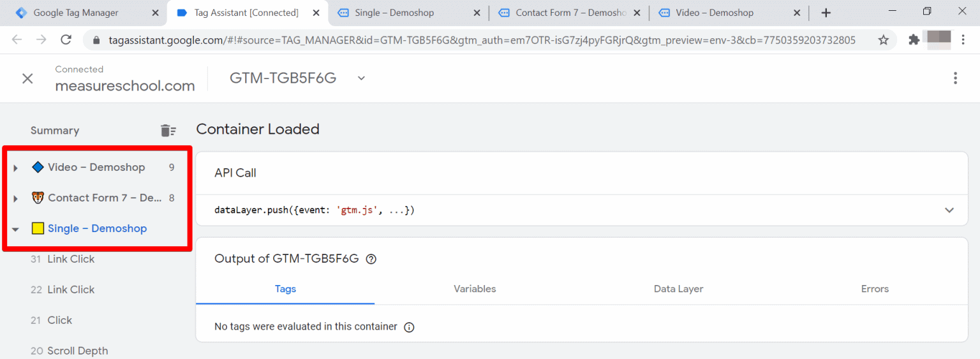
Task: Open the three-dot overflow menu
Action: [x=954, y=78]
